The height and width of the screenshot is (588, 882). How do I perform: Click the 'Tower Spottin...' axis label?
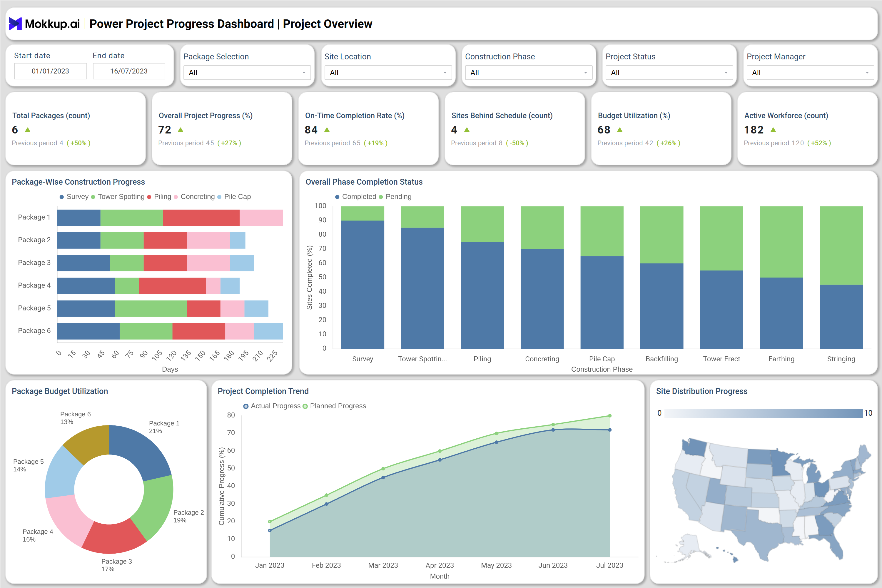pos(422,359)
